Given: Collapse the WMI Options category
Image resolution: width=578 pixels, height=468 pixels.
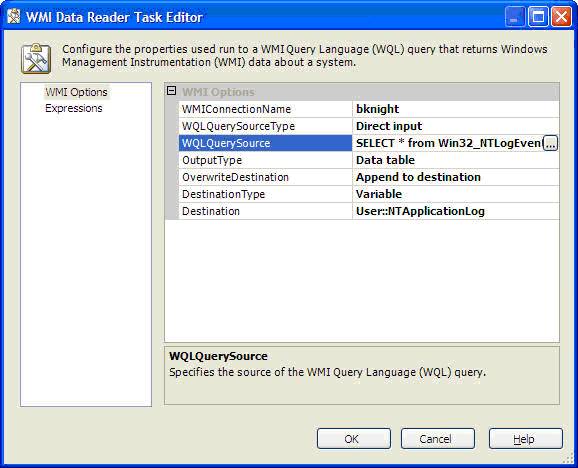Looking at the screenshot, I should click(171, 91).
